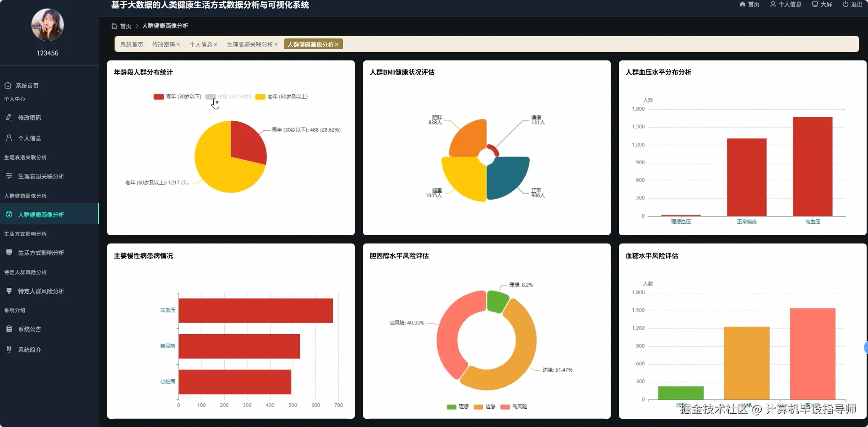868x427 pixels.
Task: Click the 糖尿病 bar in chronic disease chart
Action: point(239,346)
